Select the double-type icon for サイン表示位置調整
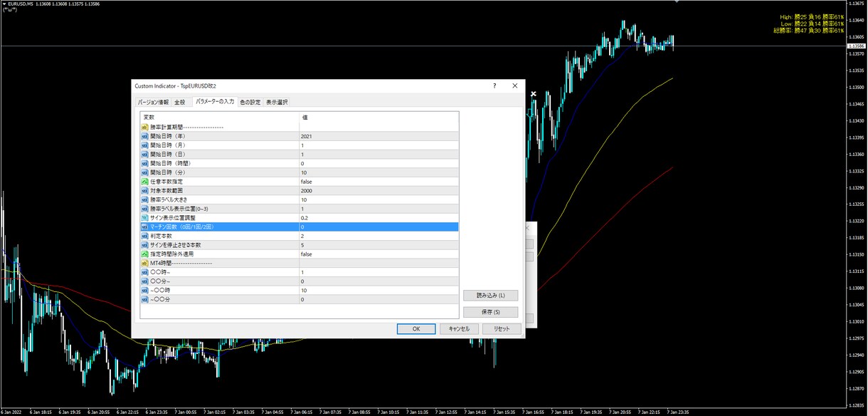 click(x=144, y=217)
